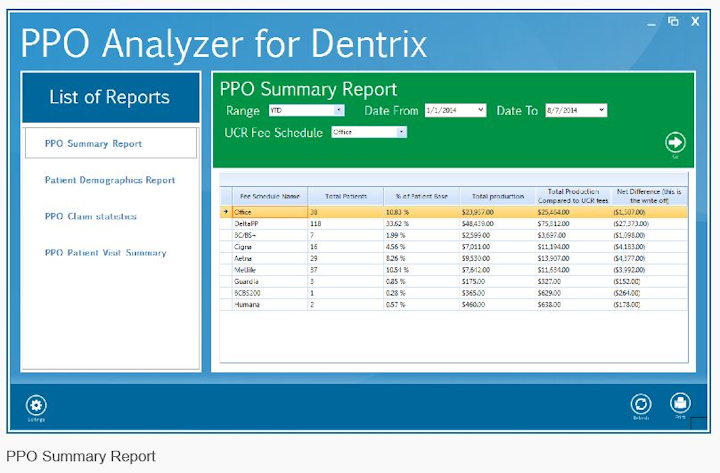The width and height of the screenshot is (720, 473).
Task: Click net difference ($27,373.00)
Action: click(x=631, y=224)
